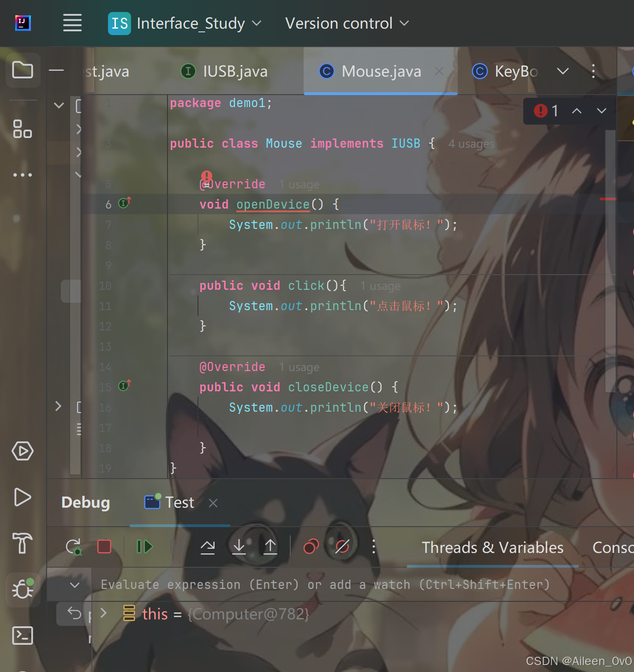
Task: View breakpoints icon in debug toolbar
Action: pos(311,547)
